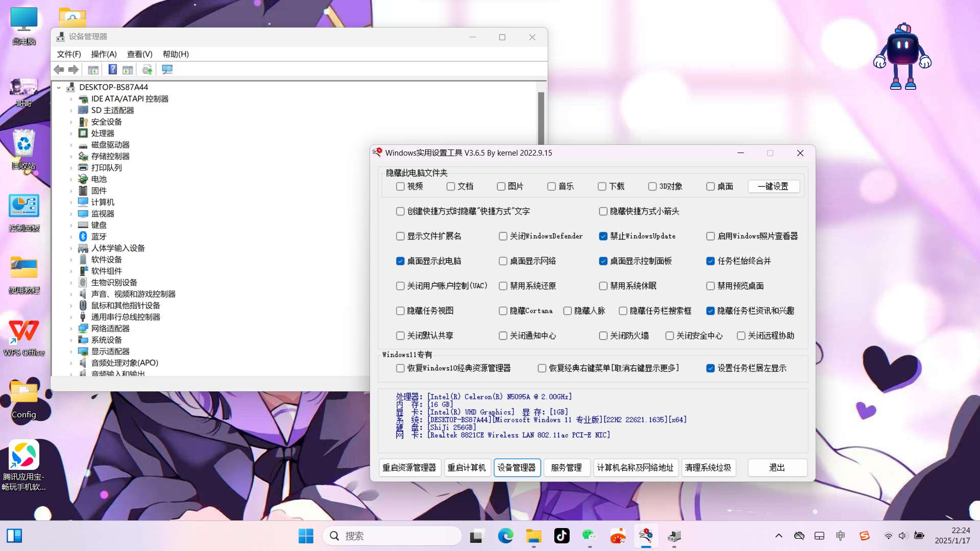Enable 隐藏快捷方式小箭头 checkbox
This screenshot has height=551, width=980.
(603, 211)
